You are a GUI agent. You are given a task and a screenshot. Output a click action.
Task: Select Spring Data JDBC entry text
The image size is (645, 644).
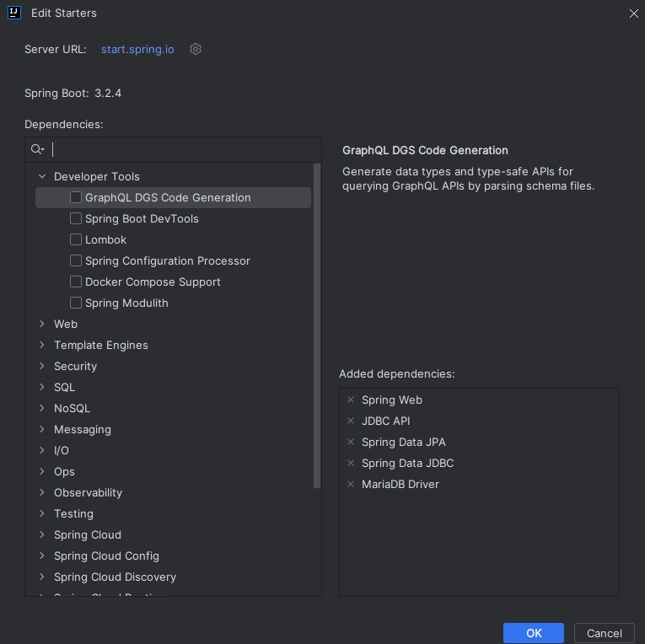tap(407, 463)
